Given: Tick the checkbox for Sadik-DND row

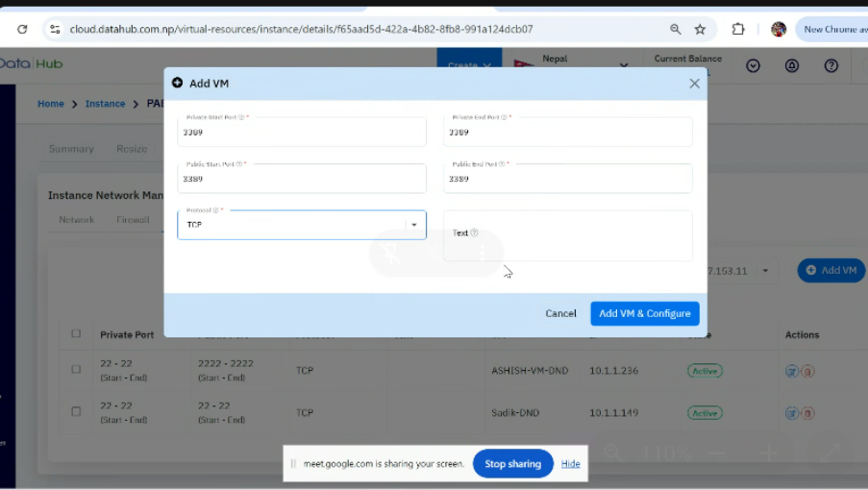Looking at the screenshot, I should coord(76,411).
